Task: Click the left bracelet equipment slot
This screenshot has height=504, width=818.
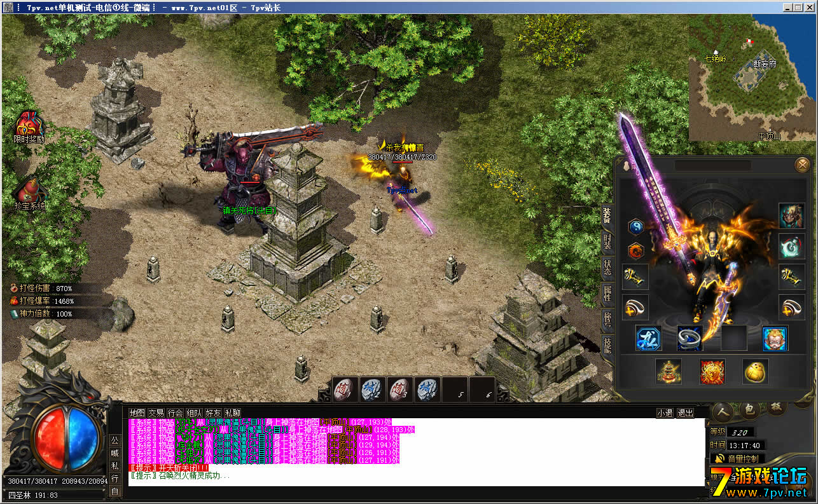Action: coord(635,276)
